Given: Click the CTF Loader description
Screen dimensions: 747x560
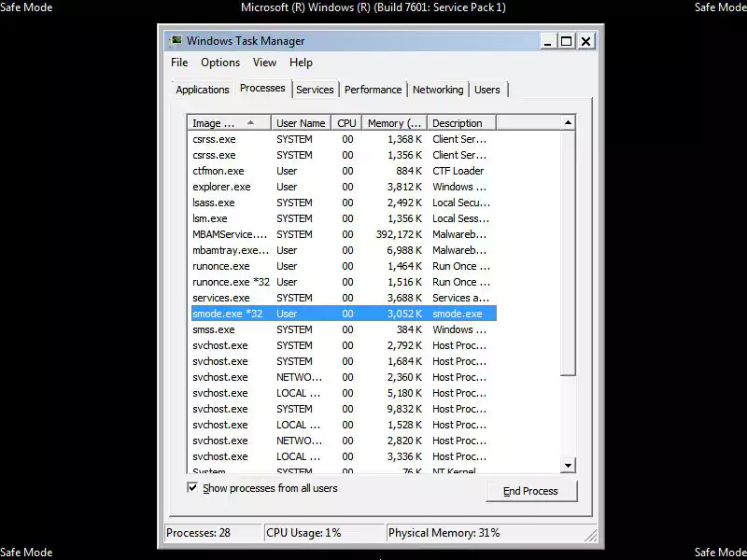Looking at the screenshot, I should pos(458,171).
